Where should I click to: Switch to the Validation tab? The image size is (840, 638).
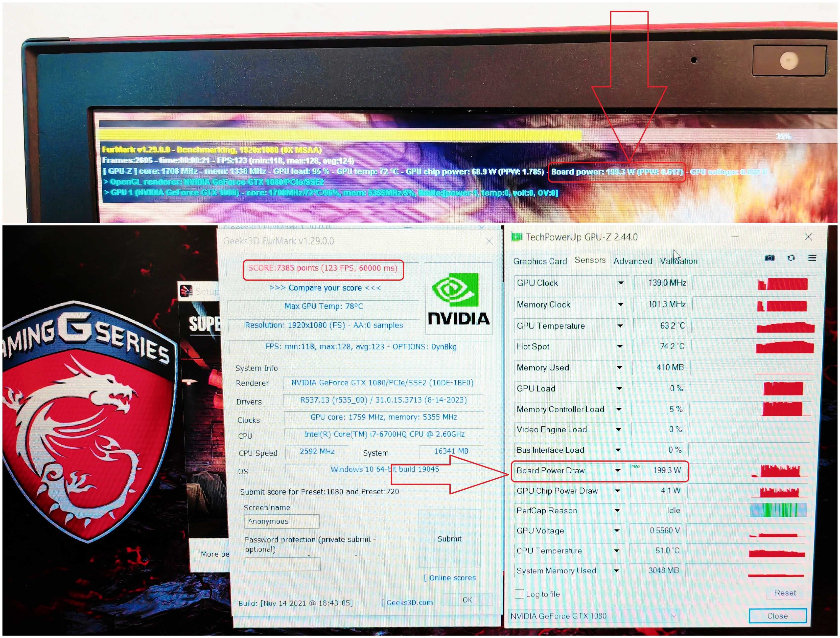pyautogui.click(x=678, y=261)
